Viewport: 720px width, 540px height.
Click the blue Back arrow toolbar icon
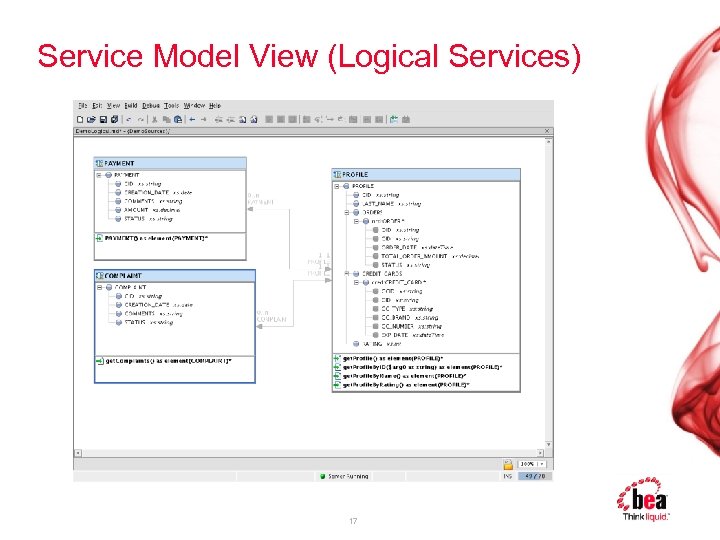[x=192, y=119]
